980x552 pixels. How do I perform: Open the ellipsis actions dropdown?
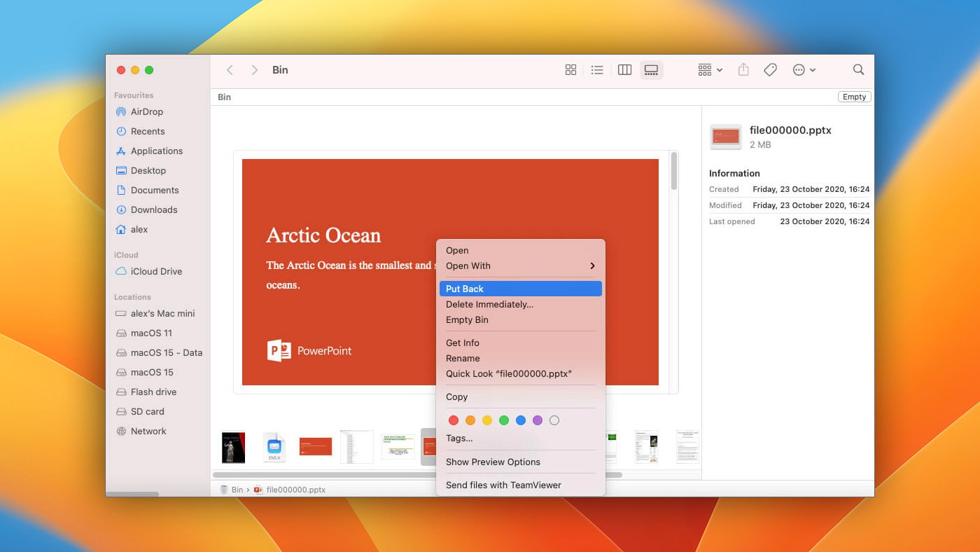coord(804,70)
